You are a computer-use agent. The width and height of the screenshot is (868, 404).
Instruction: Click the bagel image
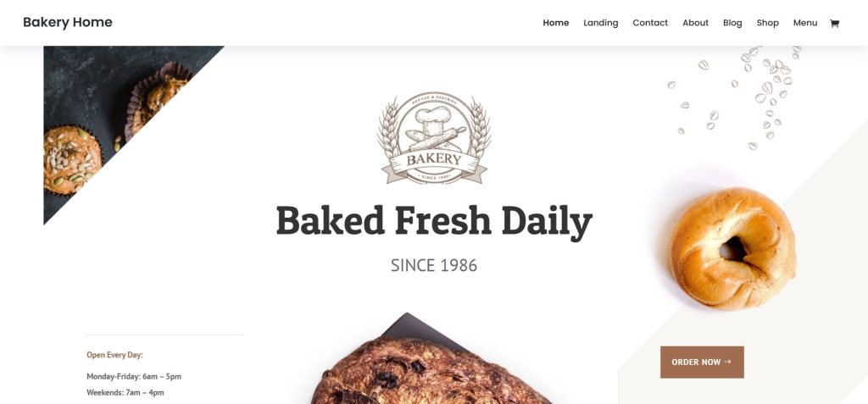pyautogui.click(x=732, y=248)
